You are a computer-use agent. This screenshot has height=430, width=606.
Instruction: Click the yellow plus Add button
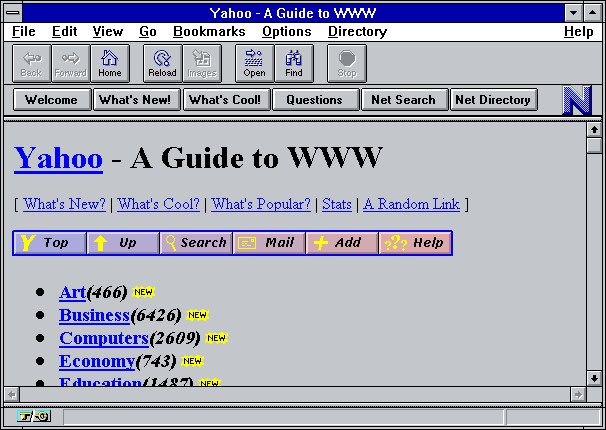342,243
